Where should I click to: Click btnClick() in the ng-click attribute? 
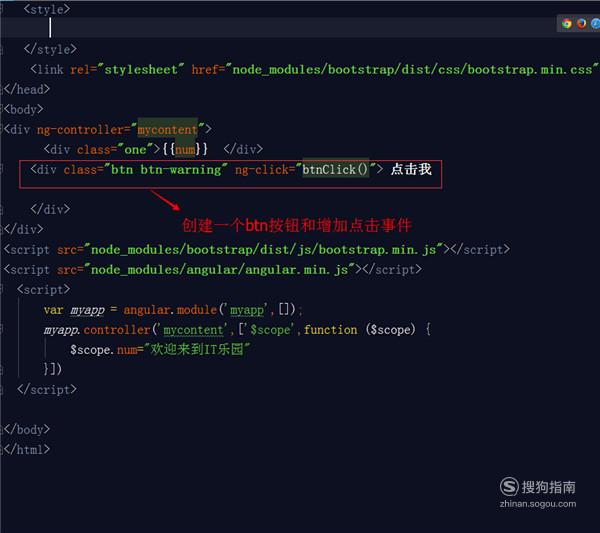point(335,170)
